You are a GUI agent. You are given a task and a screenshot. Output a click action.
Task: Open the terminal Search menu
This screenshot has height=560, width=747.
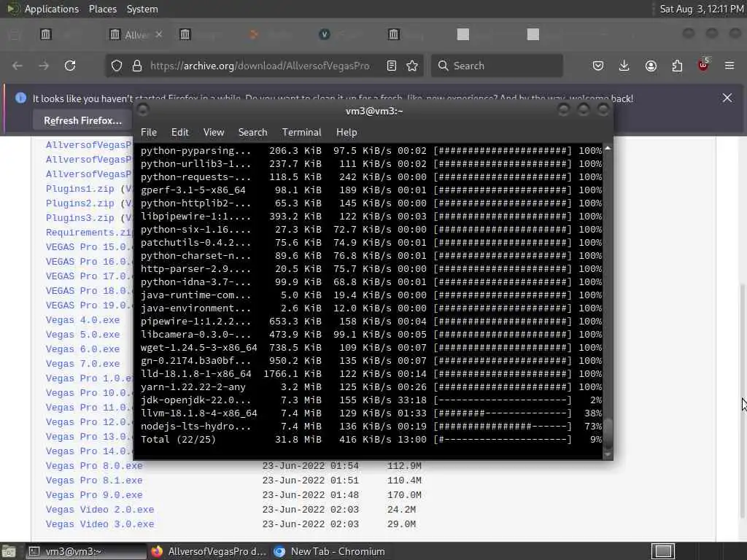point(252,133)
